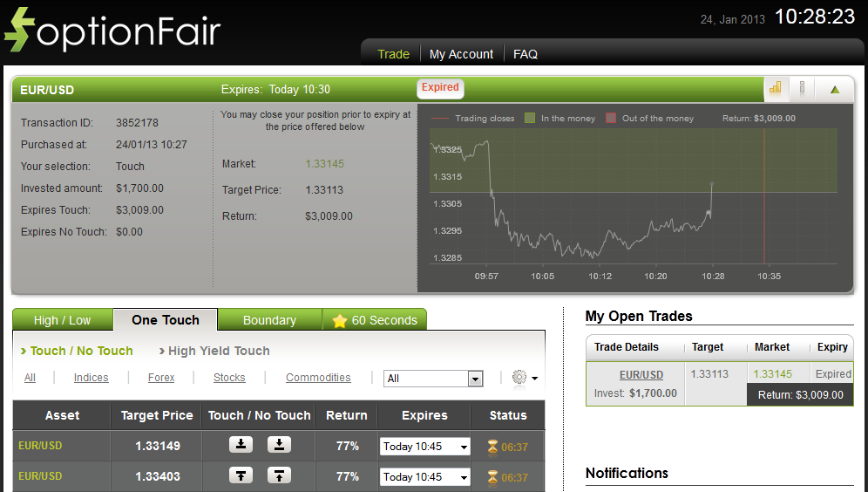The height and width of the screenshot is (492, 868).
Task: Click the 'In the money' green swatch
Action: [530, 119]
